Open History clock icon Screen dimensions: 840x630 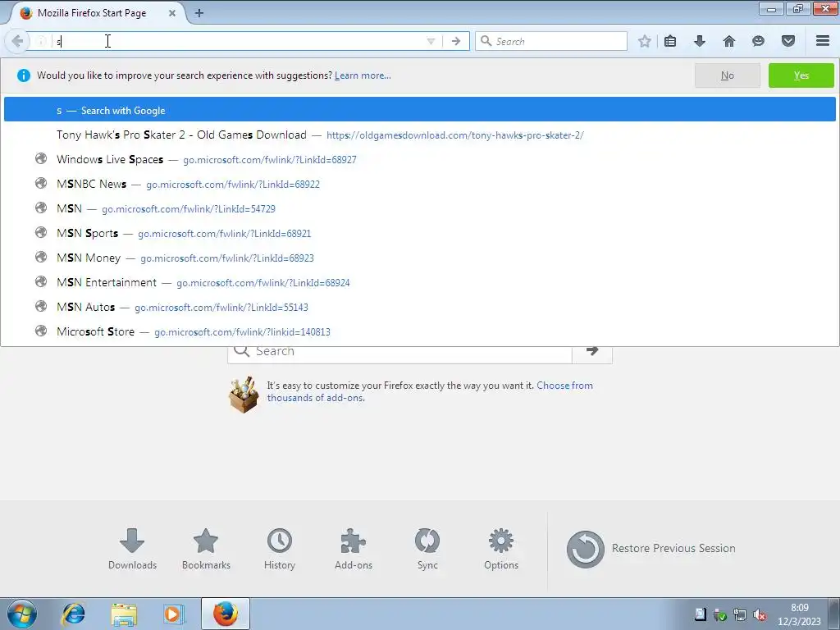coord(280,549)
